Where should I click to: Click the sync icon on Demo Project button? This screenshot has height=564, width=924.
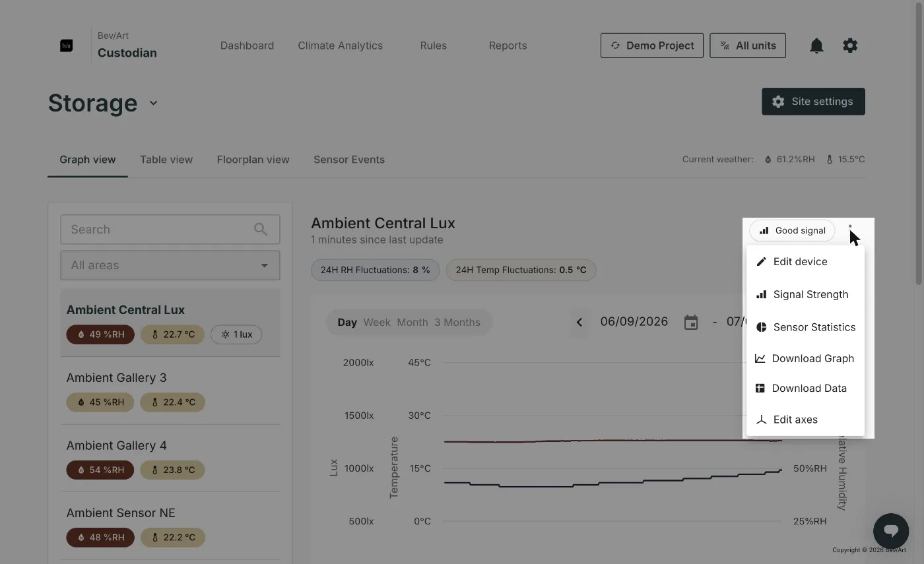[615, 46]
